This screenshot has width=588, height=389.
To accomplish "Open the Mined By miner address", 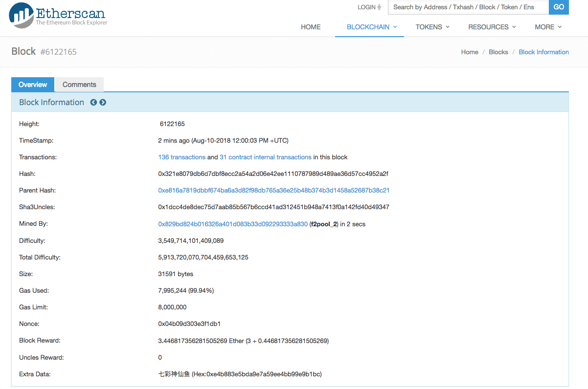I will coord(233,224).
